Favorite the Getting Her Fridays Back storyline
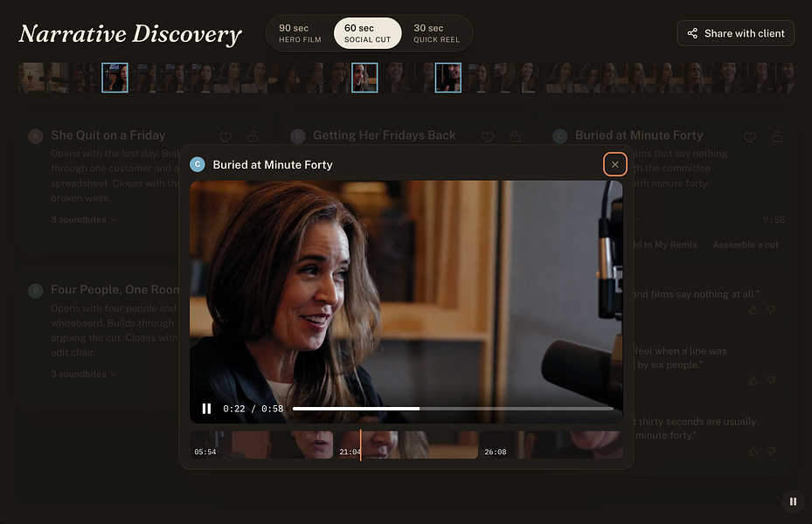 488,136
